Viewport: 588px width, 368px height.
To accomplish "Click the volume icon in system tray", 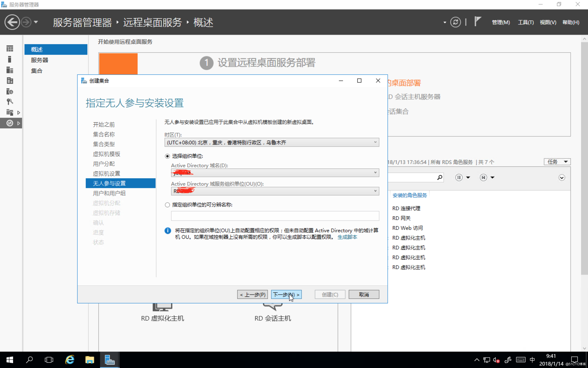I will [x=496, y=360].
